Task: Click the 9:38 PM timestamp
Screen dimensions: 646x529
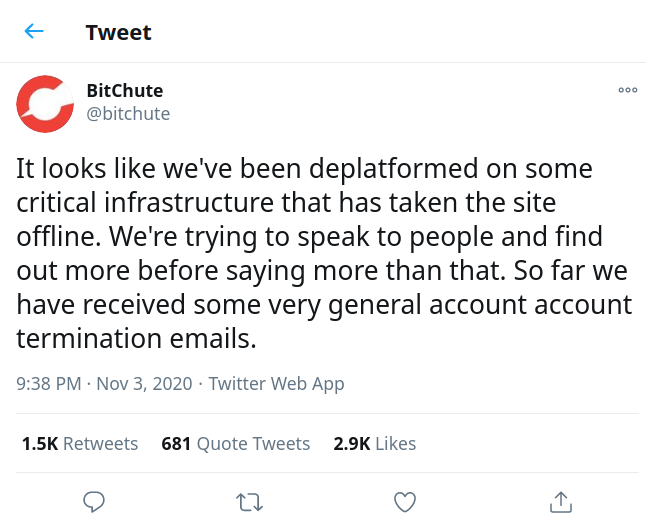Action: [49, 383]
